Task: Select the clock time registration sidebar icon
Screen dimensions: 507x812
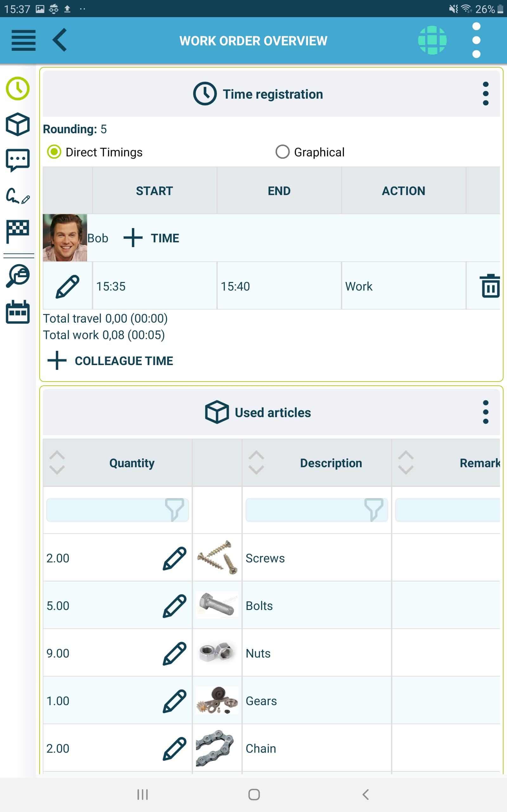Action: tap(18, 88)
